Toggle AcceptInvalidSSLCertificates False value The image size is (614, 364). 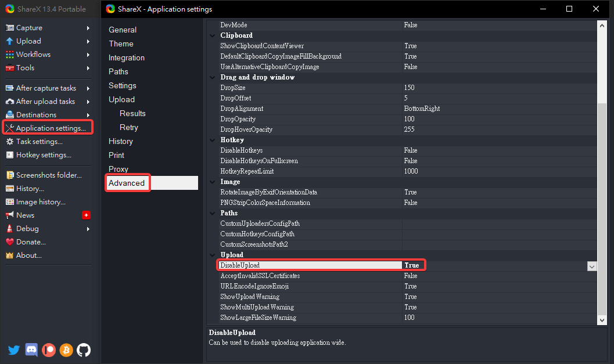pos(410,276)
